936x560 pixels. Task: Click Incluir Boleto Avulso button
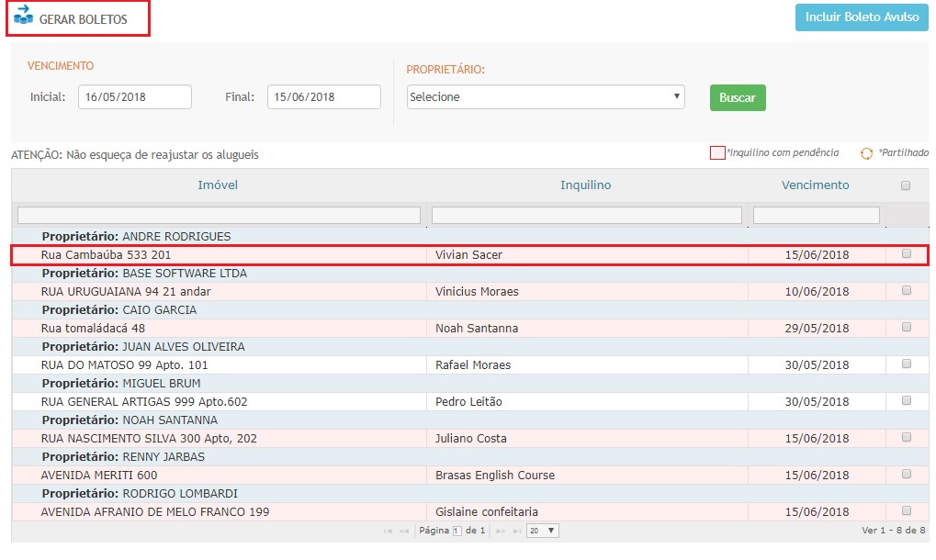coord(862,17)
